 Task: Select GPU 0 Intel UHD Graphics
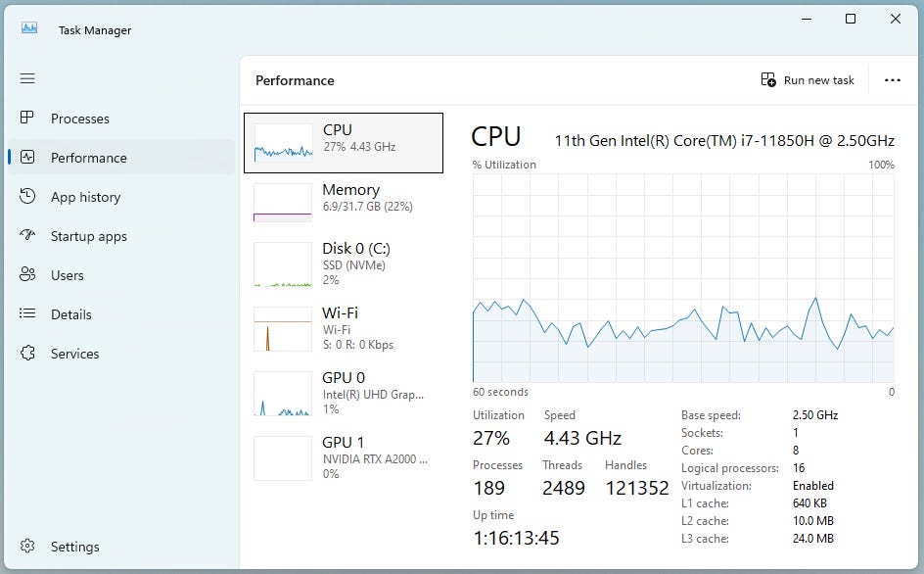pyautogui.click(x=344, y=394)
